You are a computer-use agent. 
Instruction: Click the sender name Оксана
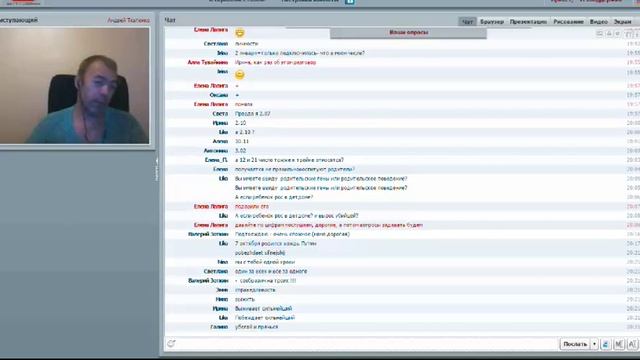(218, 95)
